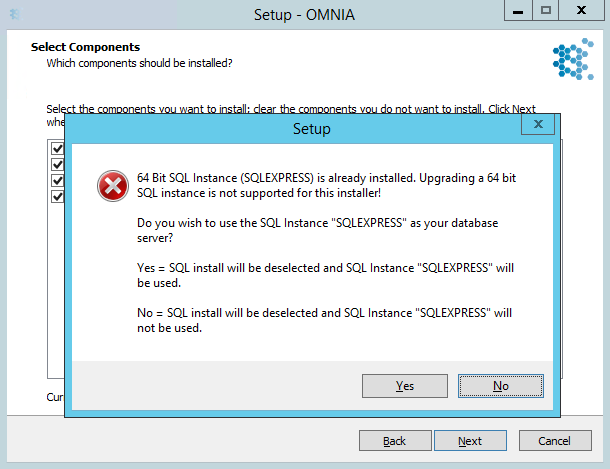Image resolution: width=610 pixels, height=469 pixels.
Task: Click the OMNIA hexagon logo in the header
Action: point(573,59)
